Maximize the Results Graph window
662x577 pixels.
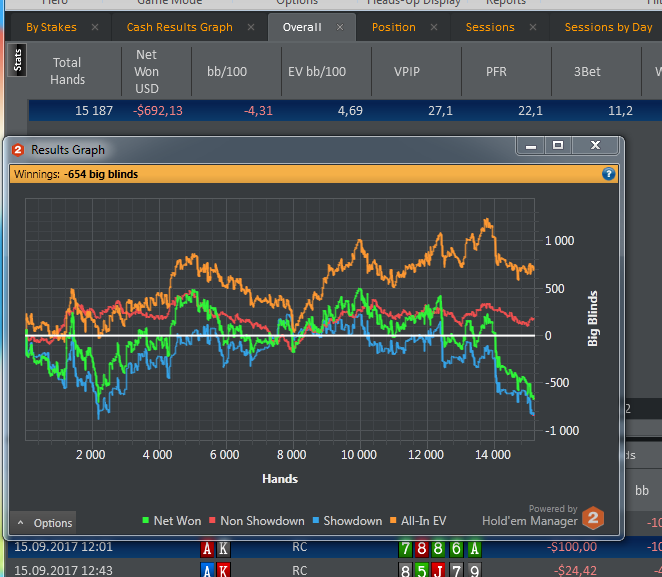[x=558, y=146]
